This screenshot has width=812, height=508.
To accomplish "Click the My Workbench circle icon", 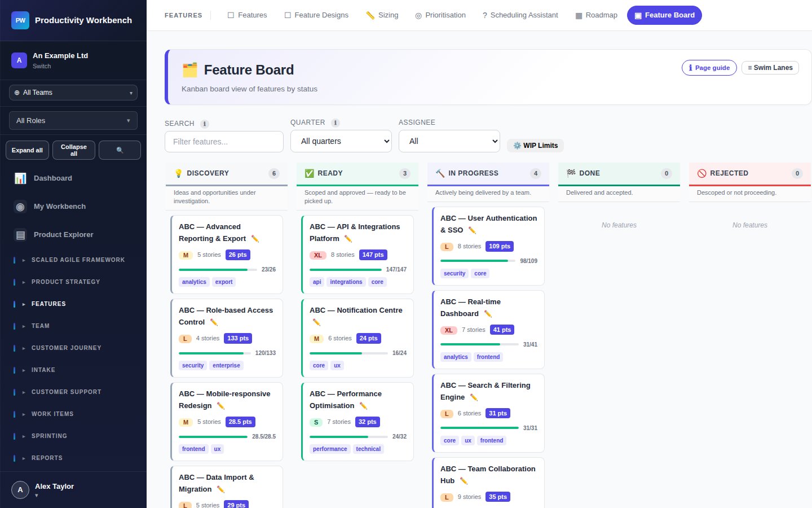I will (x=20, y=207).
